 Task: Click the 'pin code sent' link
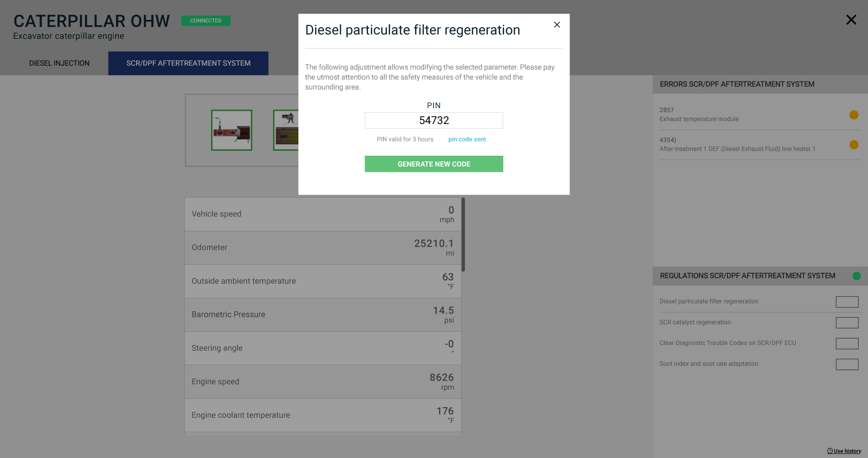coord(467,139)
